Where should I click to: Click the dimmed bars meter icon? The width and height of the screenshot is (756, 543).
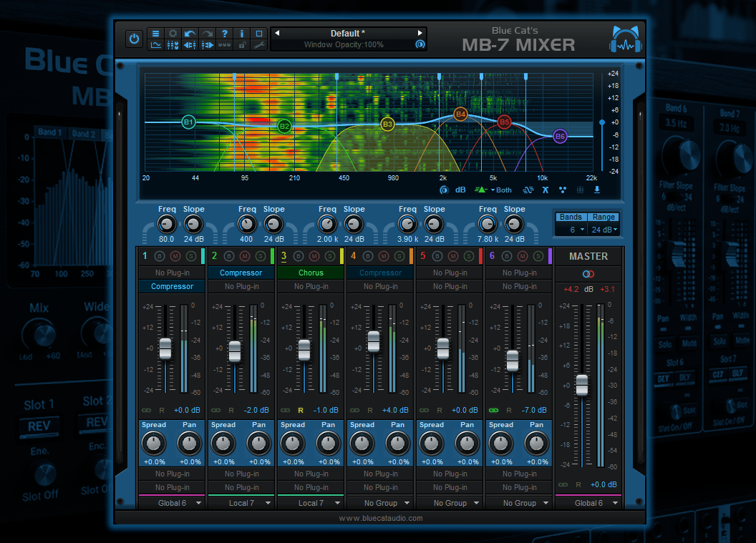[x=580, y=190]
